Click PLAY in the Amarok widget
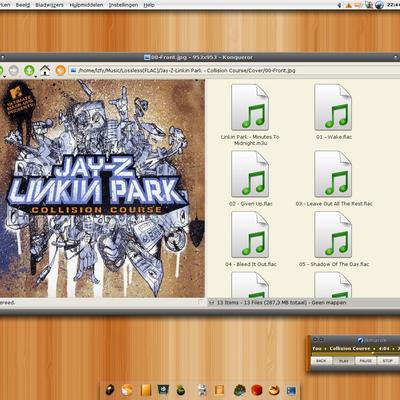The image size is (400, 400). 343,361
